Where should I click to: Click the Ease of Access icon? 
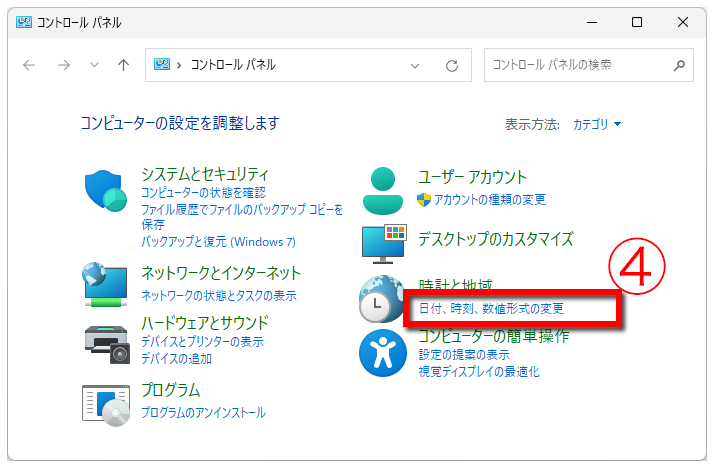click(x=383, y=352)
